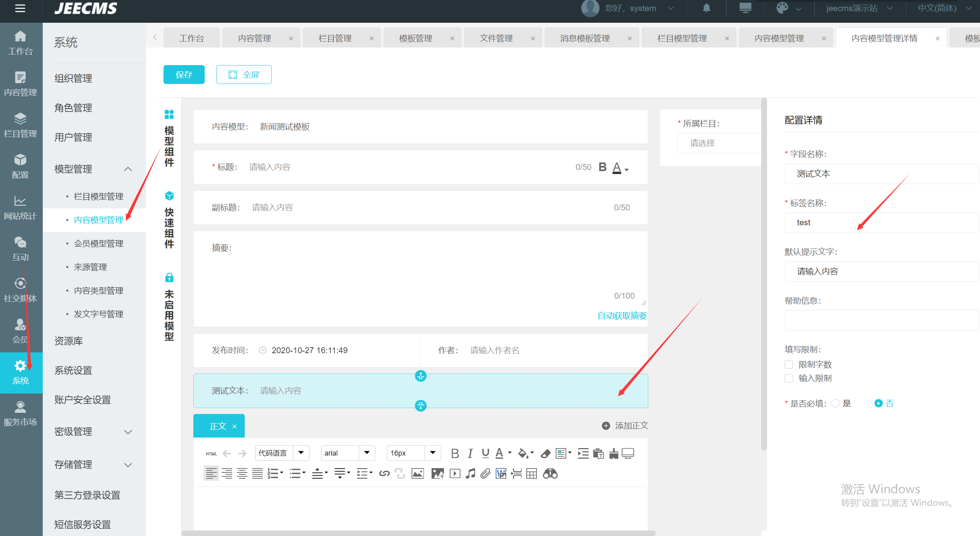
Task: Click the notification bell icon
Action: click(706, 8)
